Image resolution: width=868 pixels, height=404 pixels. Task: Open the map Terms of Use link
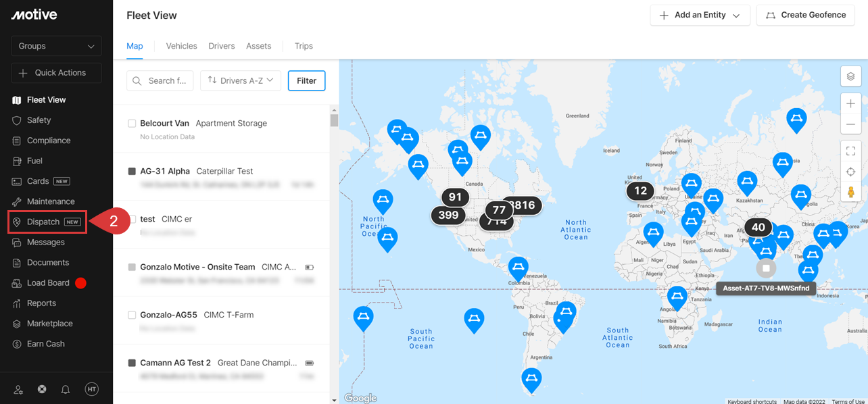848,401
